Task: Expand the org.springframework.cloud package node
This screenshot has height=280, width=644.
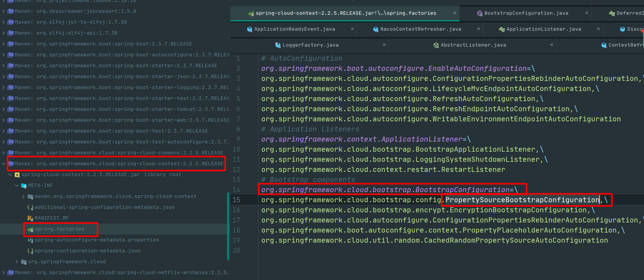Action: pos(17,262)
